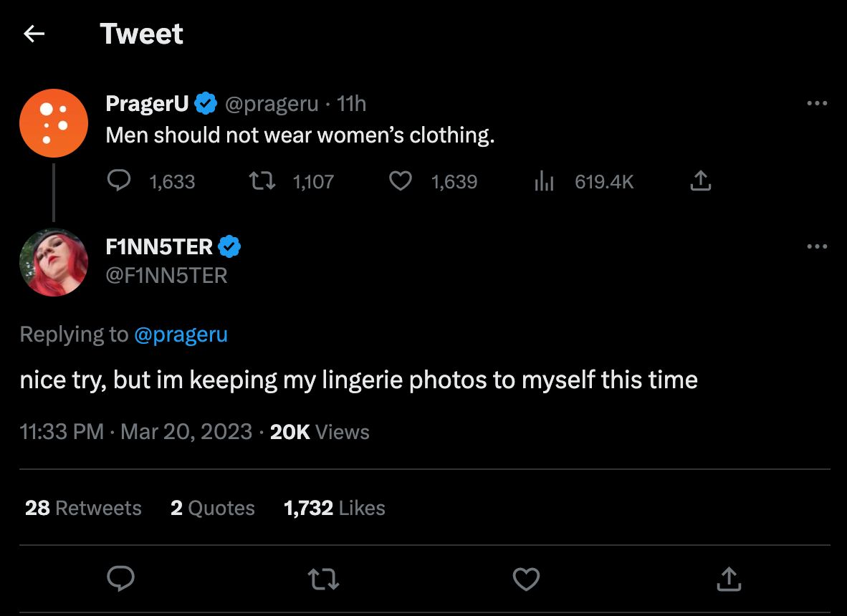Click the 619.4K views count
Viewport: 847px width, 616px height.
point(604,181)
